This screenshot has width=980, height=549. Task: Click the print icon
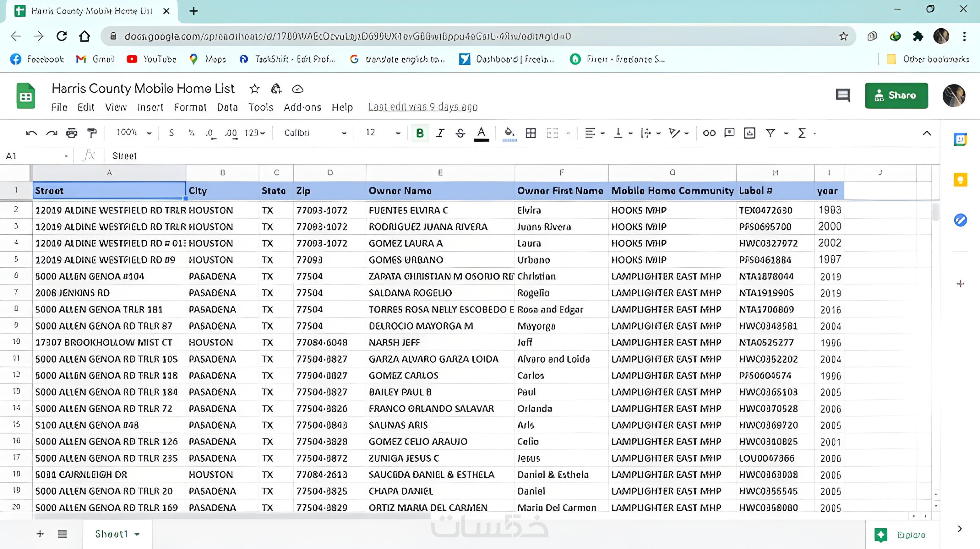(72, 133)
